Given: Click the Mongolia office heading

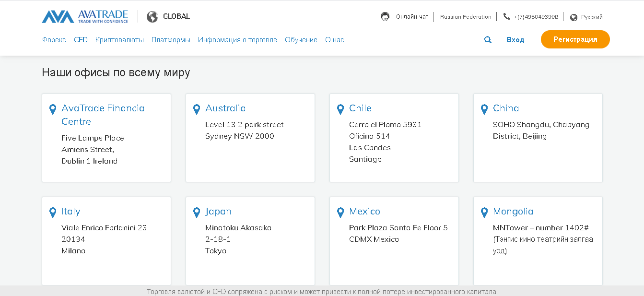Looking at the screenshot, I should click(513, 212).
